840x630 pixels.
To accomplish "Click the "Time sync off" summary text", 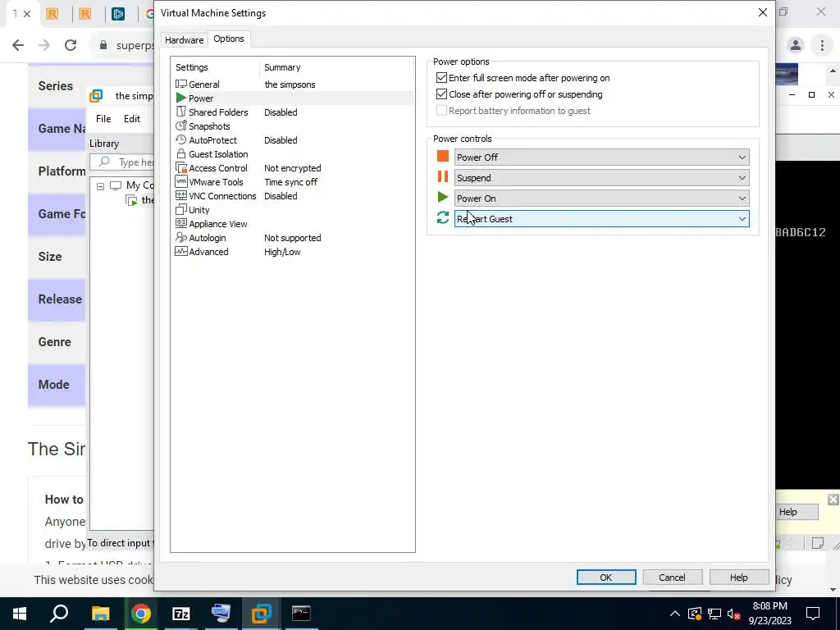I will click(291, 181).
